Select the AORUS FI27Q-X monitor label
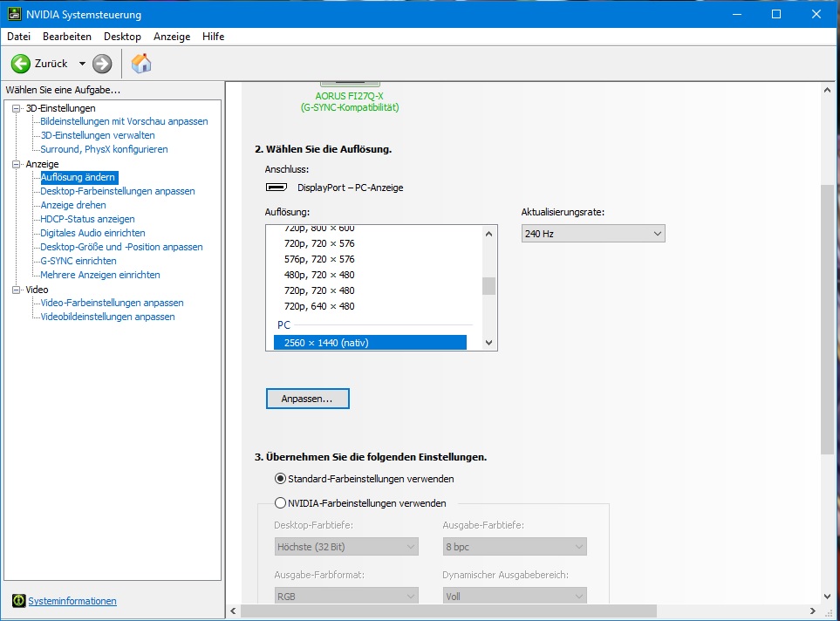The image size is (840, 621). coord(350,102)
